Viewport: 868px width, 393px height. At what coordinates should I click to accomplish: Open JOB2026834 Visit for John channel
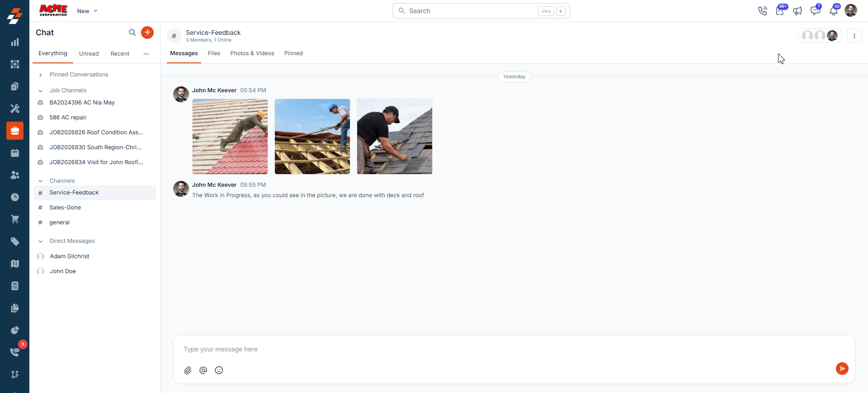[95, 162]
